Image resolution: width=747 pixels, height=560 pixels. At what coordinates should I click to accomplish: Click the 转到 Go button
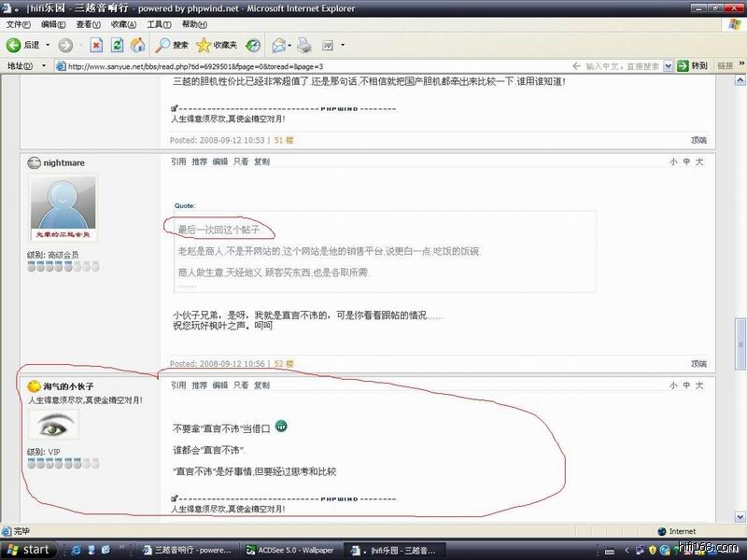[692, 66]
